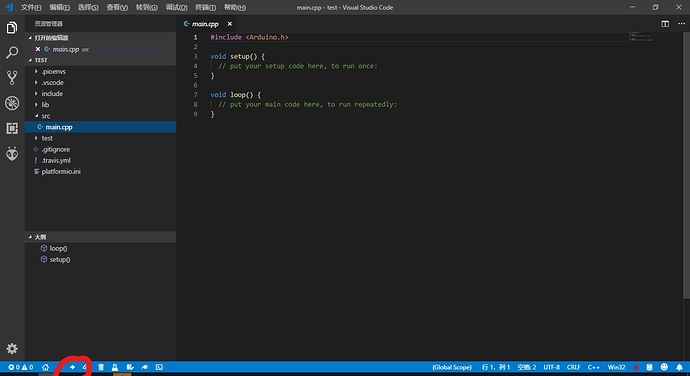Viewport: 690px width, 376px height.
Task: Click line number 7 in the gutter
Action: pyautogui.click(x=195, y=95)
